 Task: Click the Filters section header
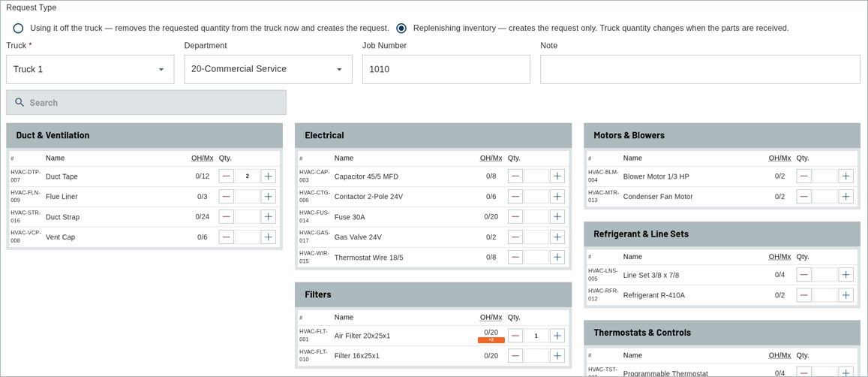[434, 294]
